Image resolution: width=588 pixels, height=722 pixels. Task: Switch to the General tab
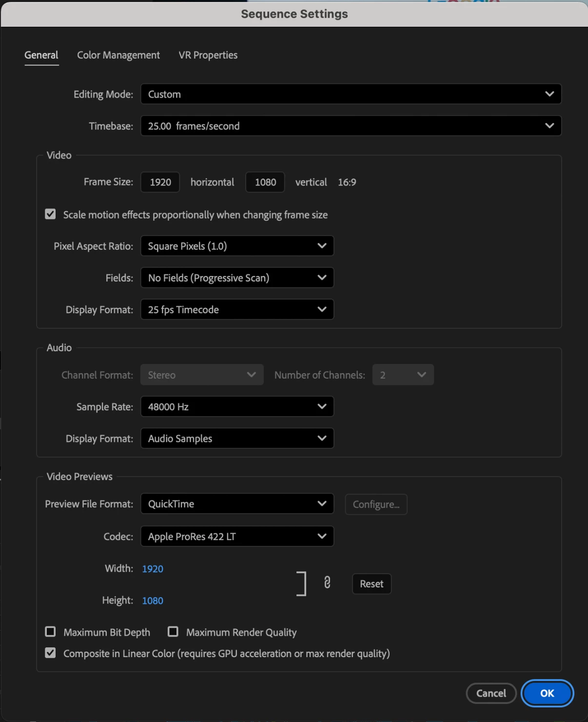coord(41,55)
